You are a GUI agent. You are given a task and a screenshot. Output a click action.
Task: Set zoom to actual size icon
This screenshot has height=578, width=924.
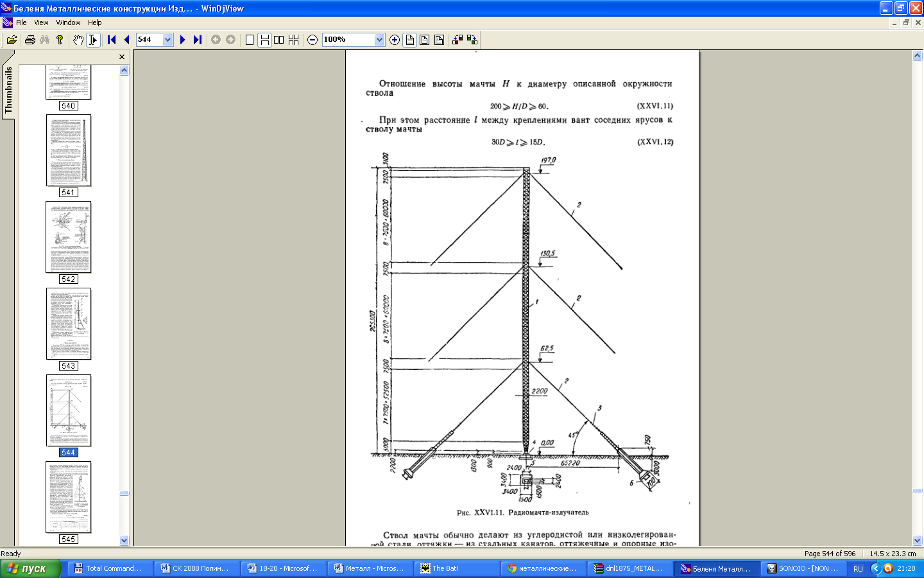409,40
